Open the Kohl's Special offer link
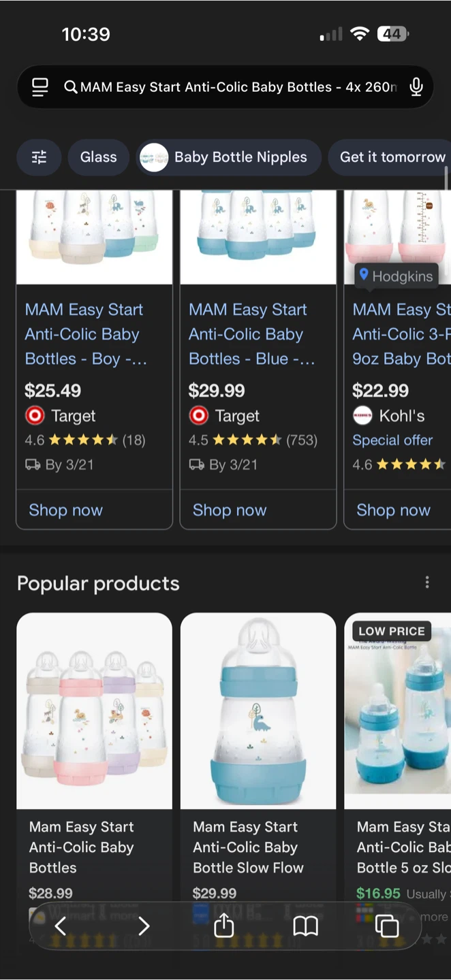Screen dimensions: 451x980 pyautogui.click(x=392, y=440)
